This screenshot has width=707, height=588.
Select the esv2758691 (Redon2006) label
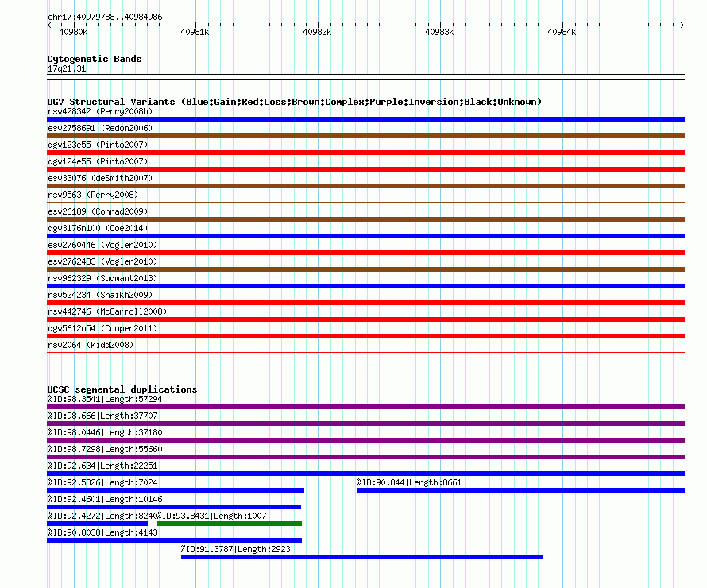coord(100,128)
